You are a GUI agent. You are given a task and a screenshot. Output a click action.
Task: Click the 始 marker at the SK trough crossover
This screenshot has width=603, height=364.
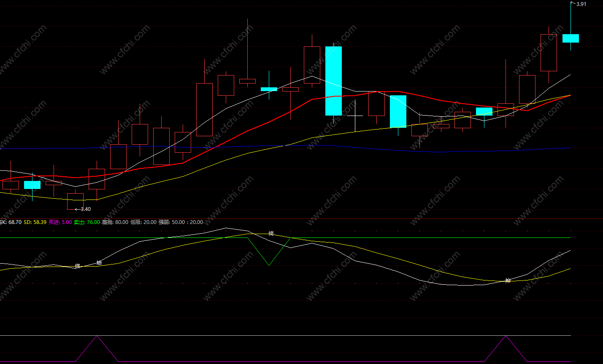[x=508, y=280]
